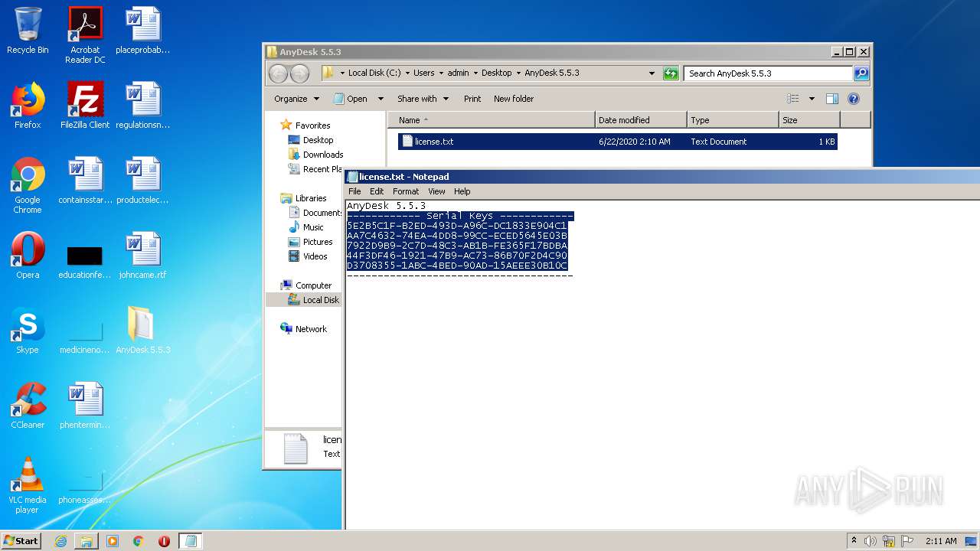Sort by the Size column header
Viewport: 980px width, 551px height.
(x=809, y=120)
